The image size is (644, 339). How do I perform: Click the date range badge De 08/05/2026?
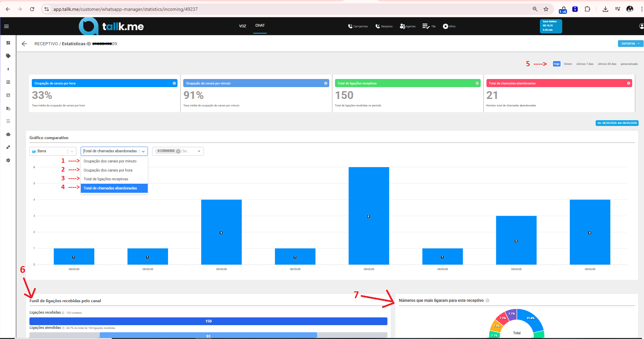[617, 123]
